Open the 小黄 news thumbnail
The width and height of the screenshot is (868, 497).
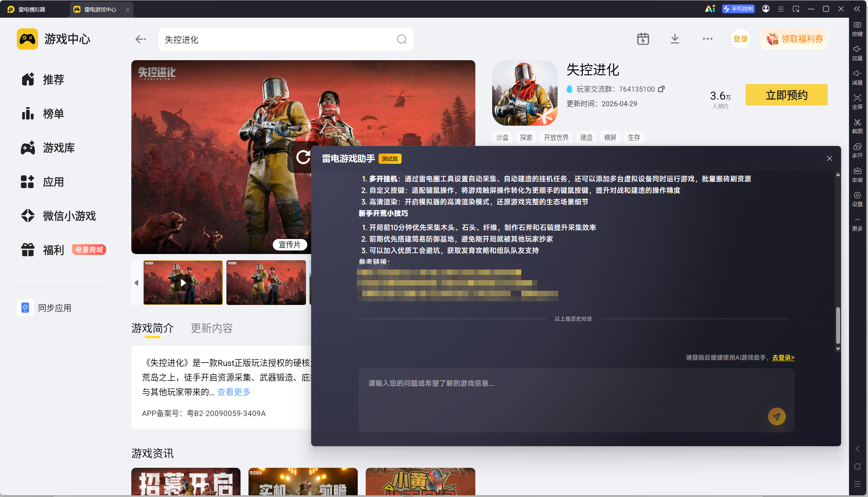click(420, 482)
